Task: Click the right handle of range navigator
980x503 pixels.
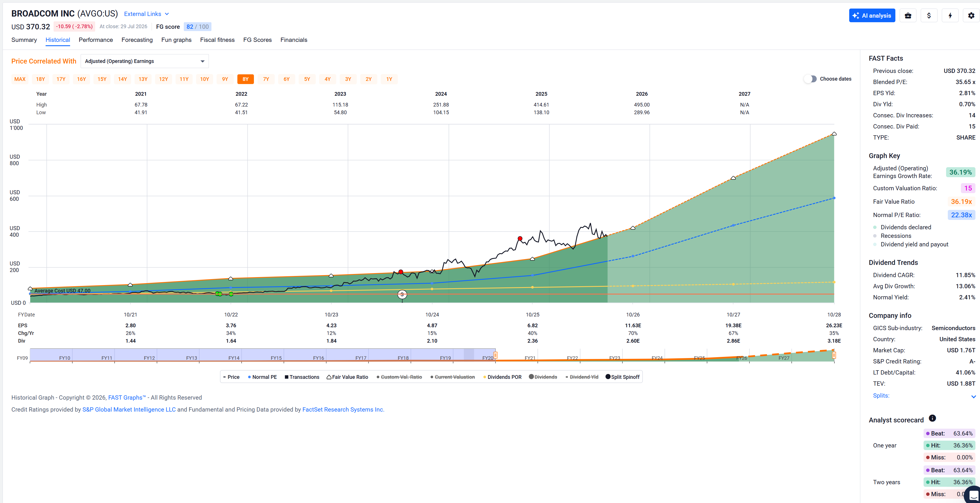Action: point(834,355)
